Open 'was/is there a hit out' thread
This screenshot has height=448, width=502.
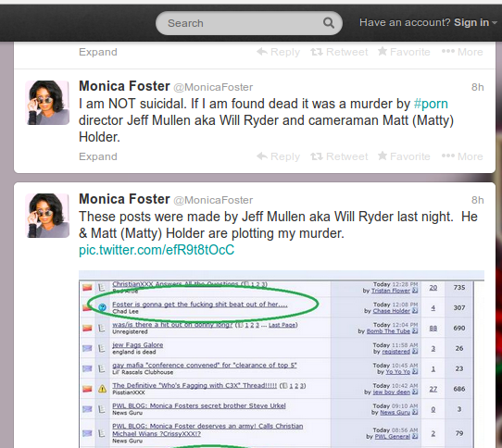click(172, 325)
